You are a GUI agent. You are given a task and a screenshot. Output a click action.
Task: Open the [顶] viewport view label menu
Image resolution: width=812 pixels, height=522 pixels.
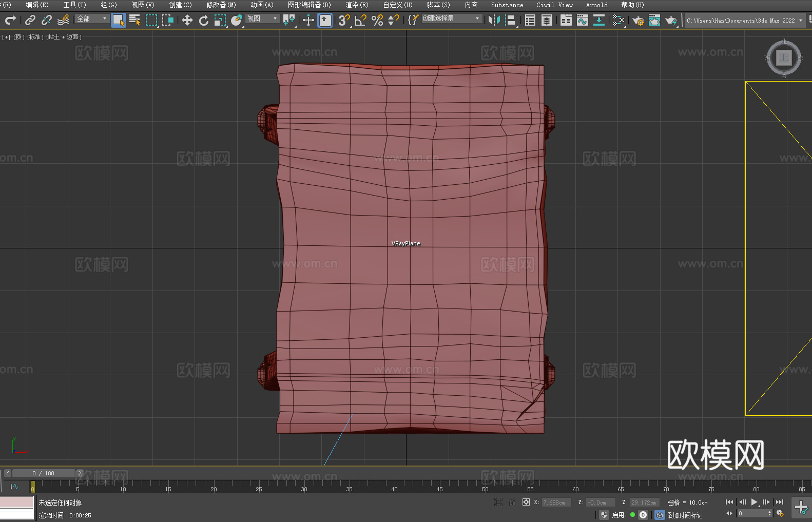[18, 37]
